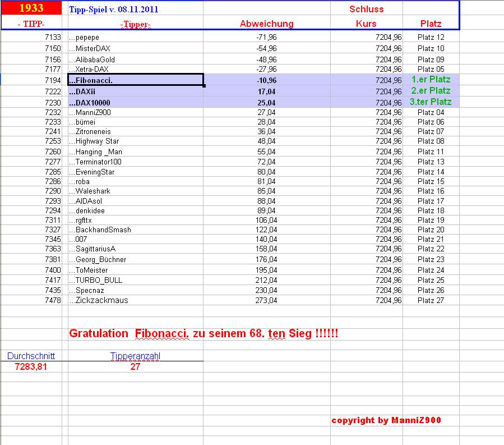
Task: Select the ...TURBO_BULL cell
Action: click(x=135, y=280)
